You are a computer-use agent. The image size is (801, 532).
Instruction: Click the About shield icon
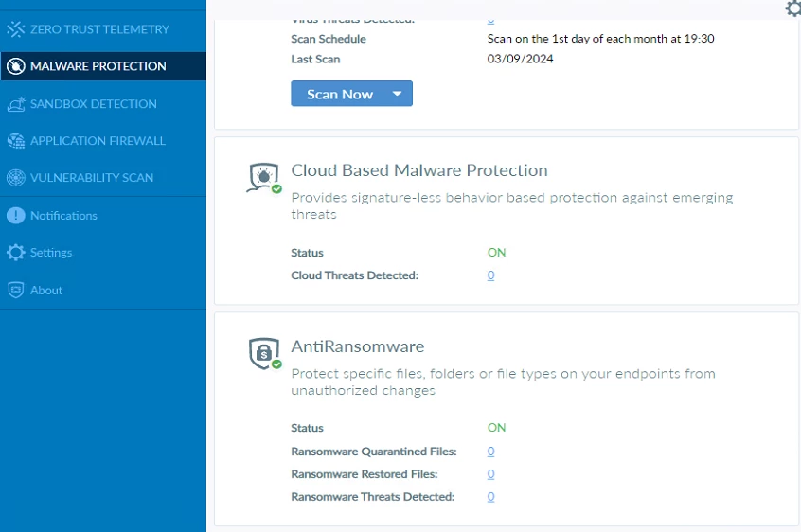coord(16,290)
